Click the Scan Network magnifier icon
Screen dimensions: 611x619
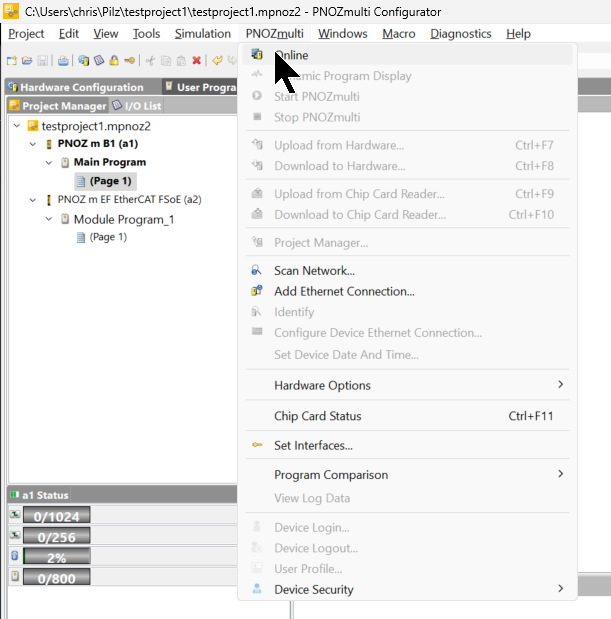point(257,270)
